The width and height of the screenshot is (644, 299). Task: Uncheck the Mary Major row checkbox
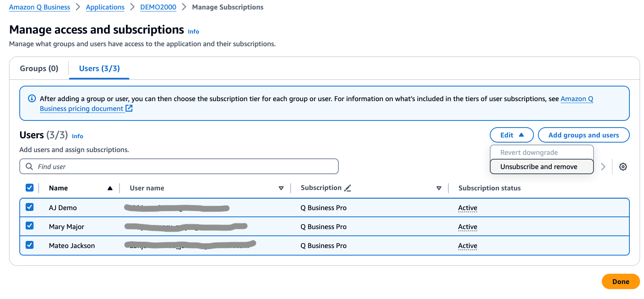point(30,226)
